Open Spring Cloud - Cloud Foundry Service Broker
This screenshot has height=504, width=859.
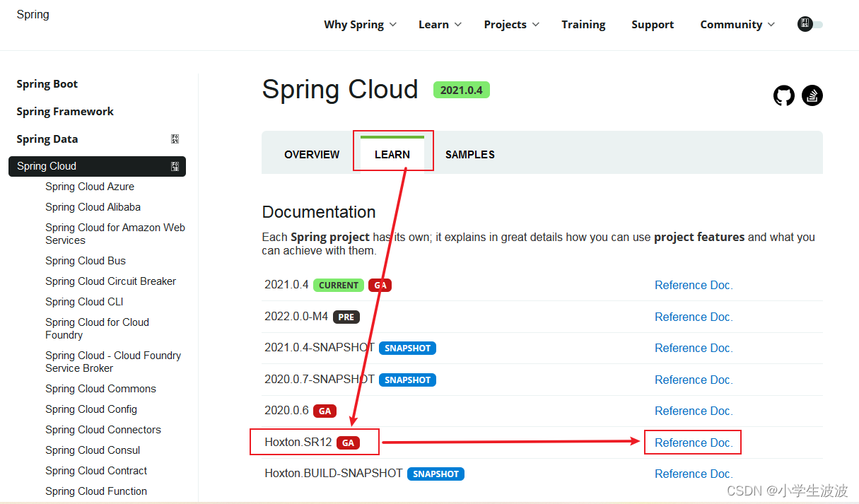[x=113, y=362]
